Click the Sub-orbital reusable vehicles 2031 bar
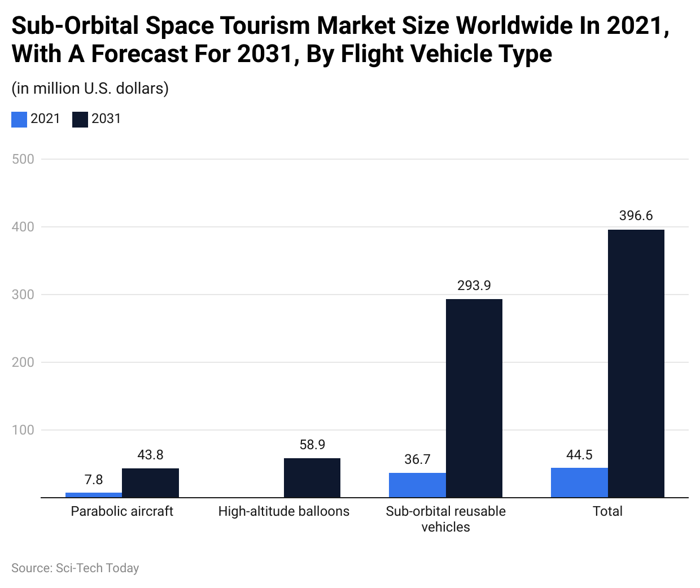 tap(474, 398)
